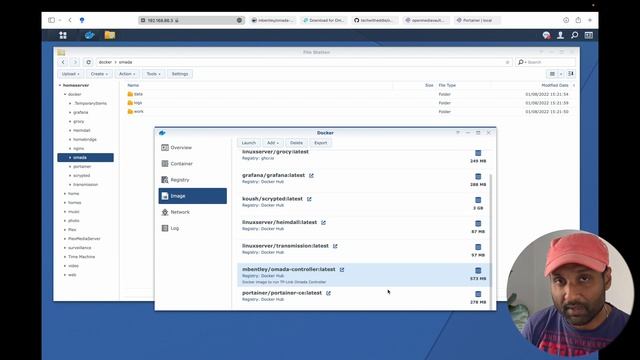Open the Create dropdown in File Station

[x=99, y=74]
